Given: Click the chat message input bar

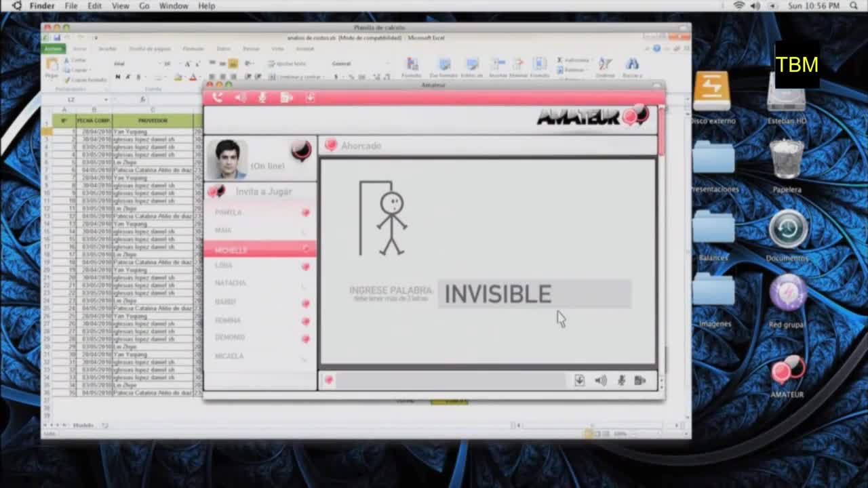Looking at the screenshot, I should 450,381.
